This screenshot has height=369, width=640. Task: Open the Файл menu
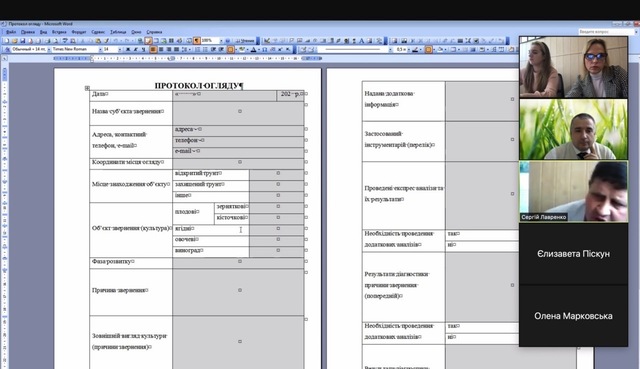pos(11,32)
